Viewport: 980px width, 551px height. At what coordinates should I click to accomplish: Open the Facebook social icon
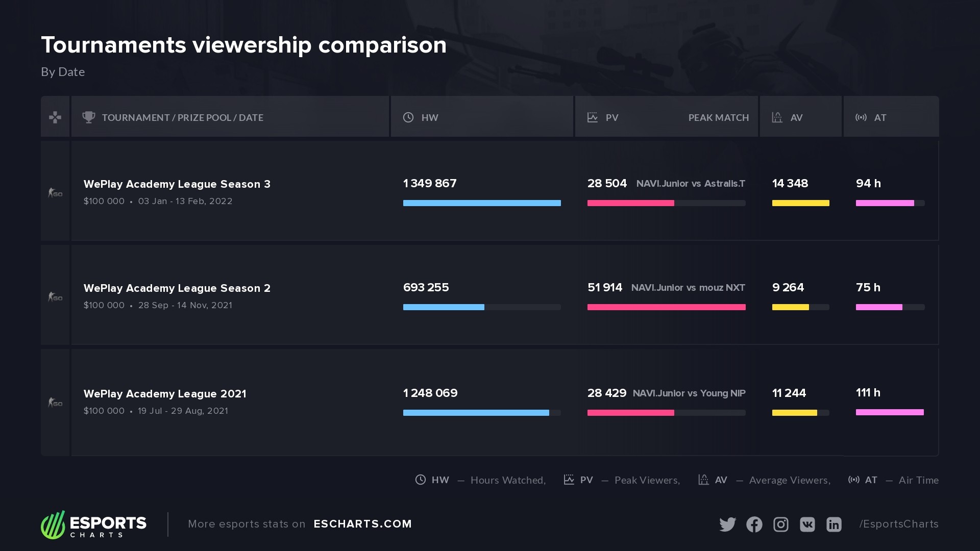pos(754,524)
